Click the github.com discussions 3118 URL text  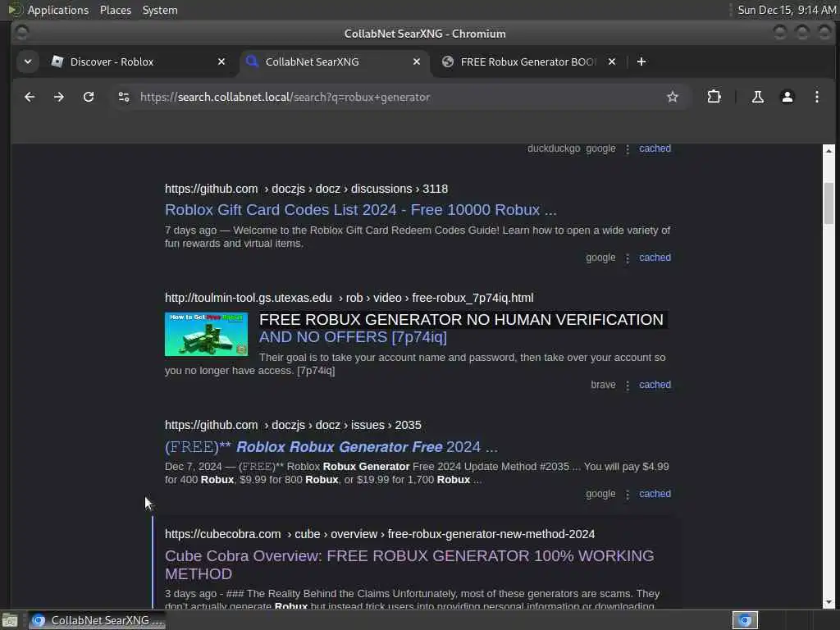[x=306, y=189]
